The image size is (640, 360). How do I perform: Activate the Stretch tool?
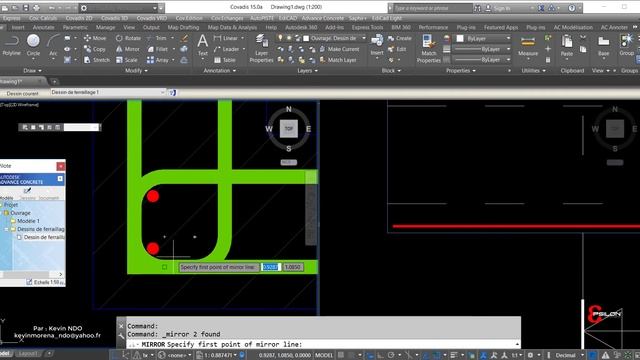97,60
